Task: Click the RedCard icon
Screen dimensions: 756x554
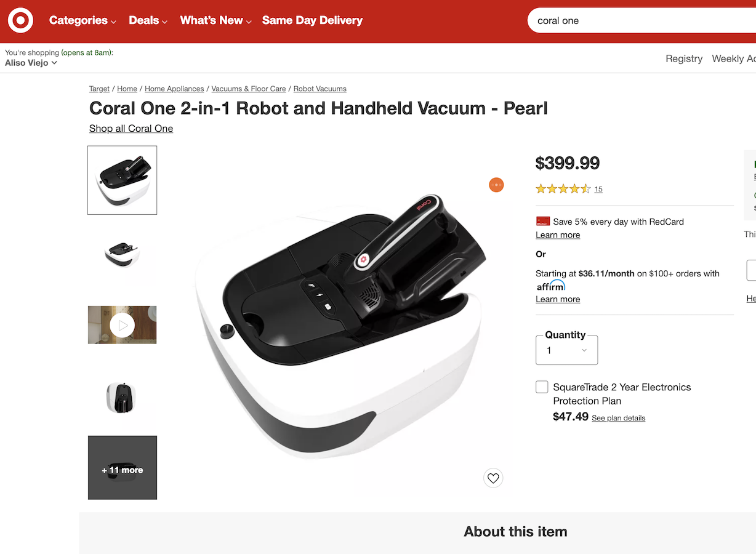Action: pos(543,221)
